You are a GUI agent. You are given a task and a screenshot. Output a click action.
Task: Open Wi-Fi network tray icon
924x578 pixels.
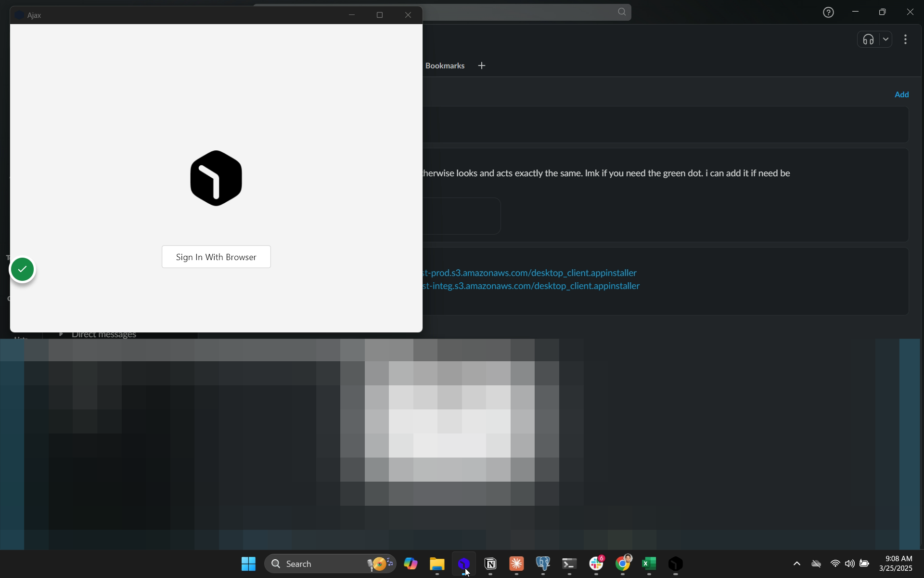[835, 564]
